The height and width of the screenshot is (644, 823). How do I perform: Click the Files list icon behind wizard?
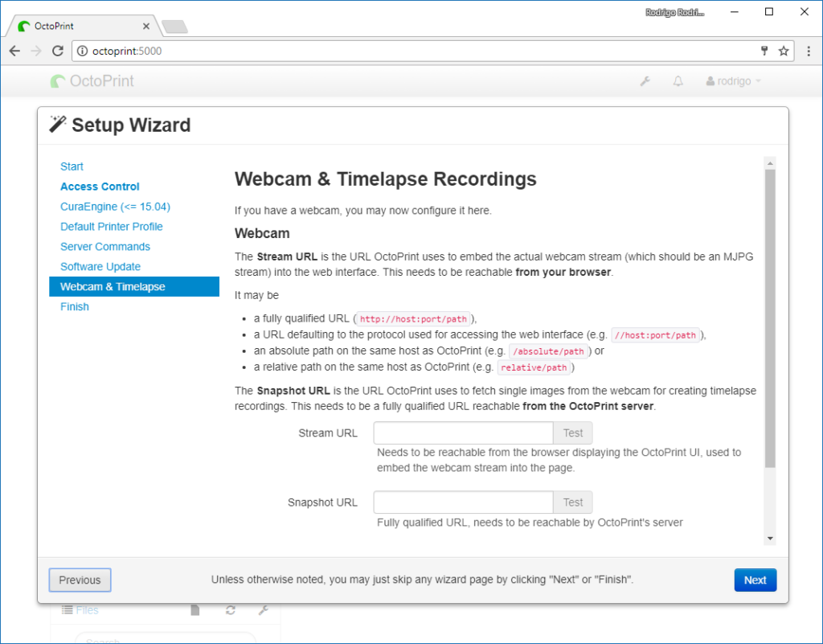pyautogui.click(x=67, y=609)
